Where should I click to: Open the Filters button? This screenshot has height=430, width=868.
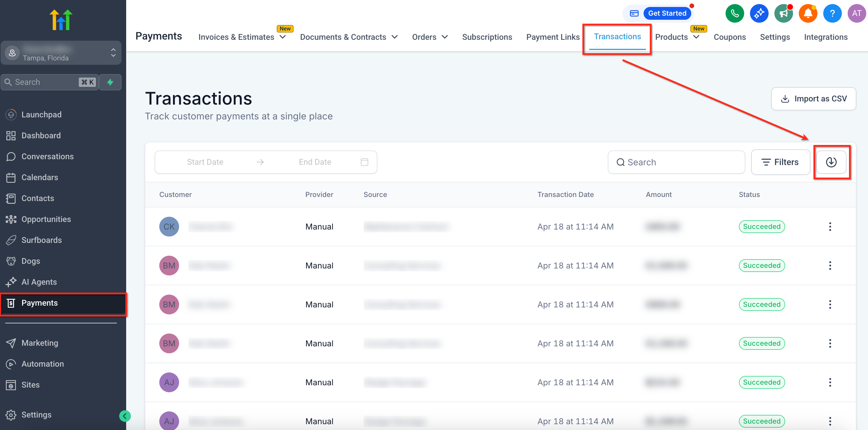point(780,162)
